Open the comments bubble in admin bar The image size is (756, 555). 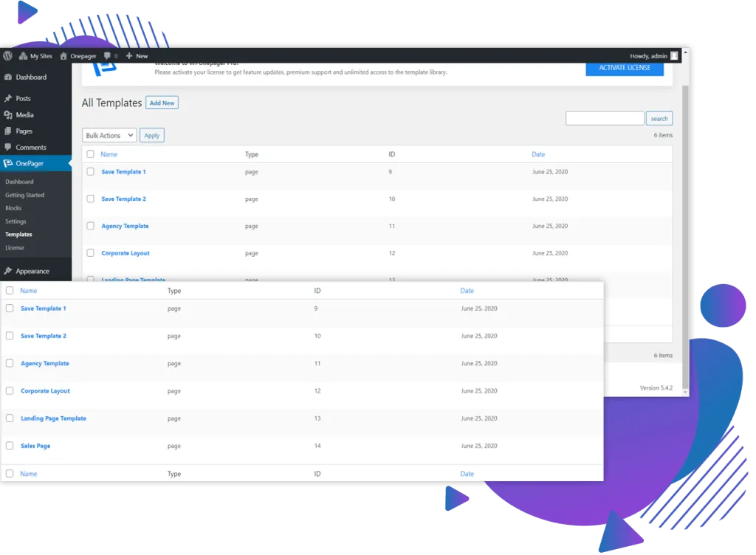click(108, 56)
